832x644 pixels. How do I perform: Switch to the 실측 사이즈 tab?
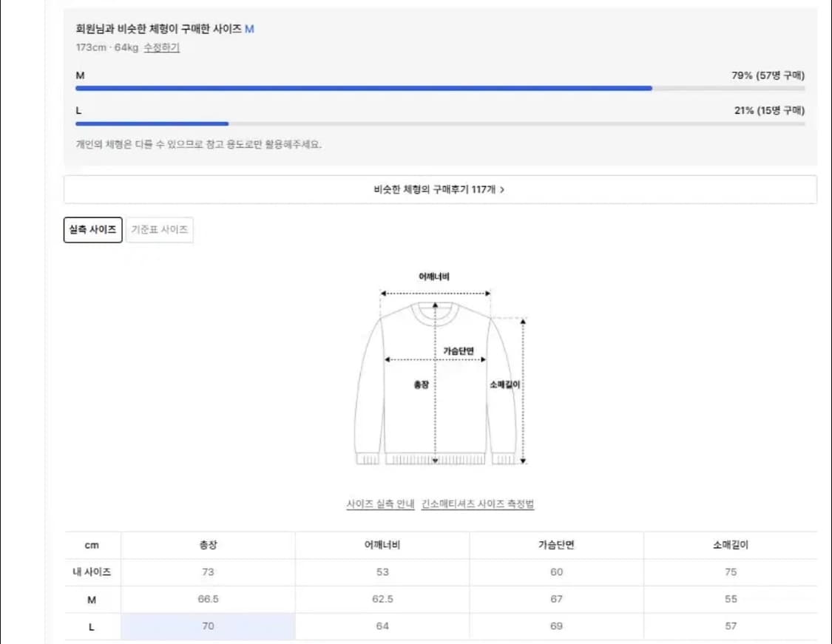92,229
